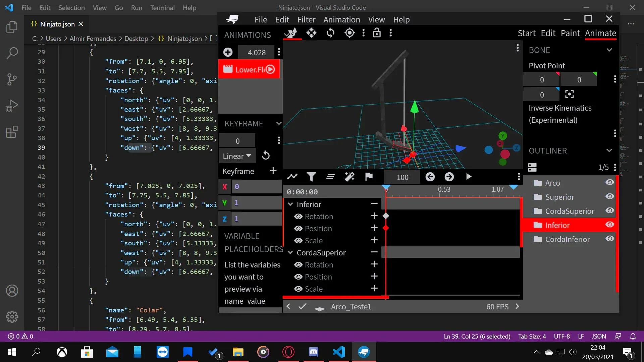The image size is (644, 362).
Task: Toggle visibility of CordaInferior group
Action: coord(610,238)
